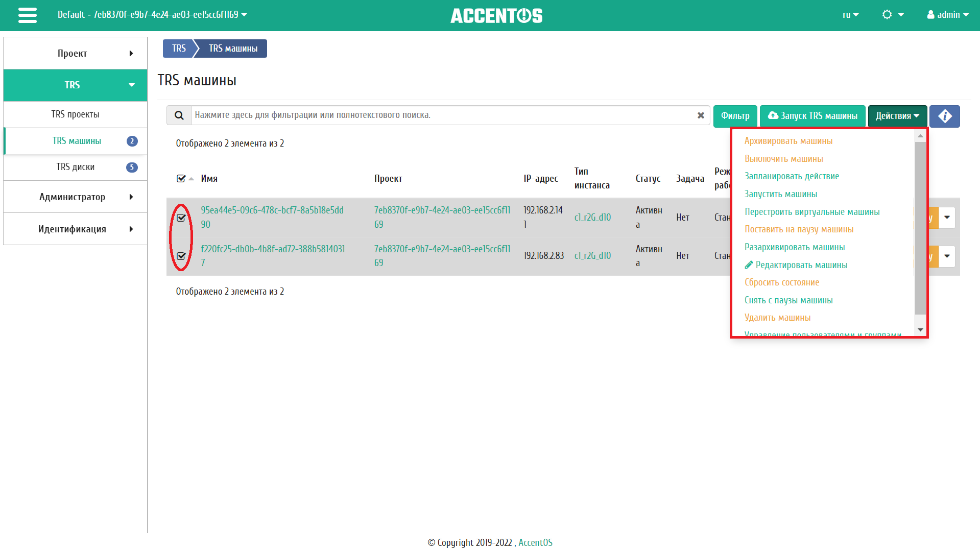Expand the Действия dropdown button

pos(897,116)
